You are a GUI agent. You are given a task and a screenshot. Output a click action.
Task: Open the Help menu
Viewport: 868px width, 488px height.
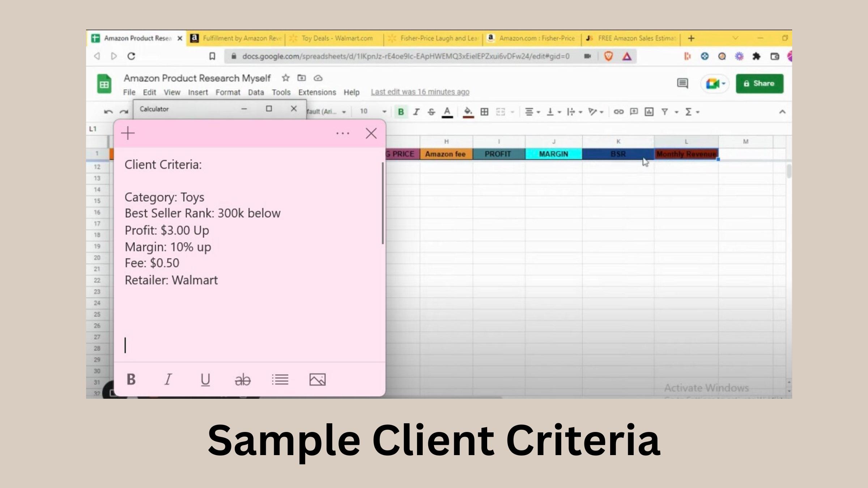point(352,92)
